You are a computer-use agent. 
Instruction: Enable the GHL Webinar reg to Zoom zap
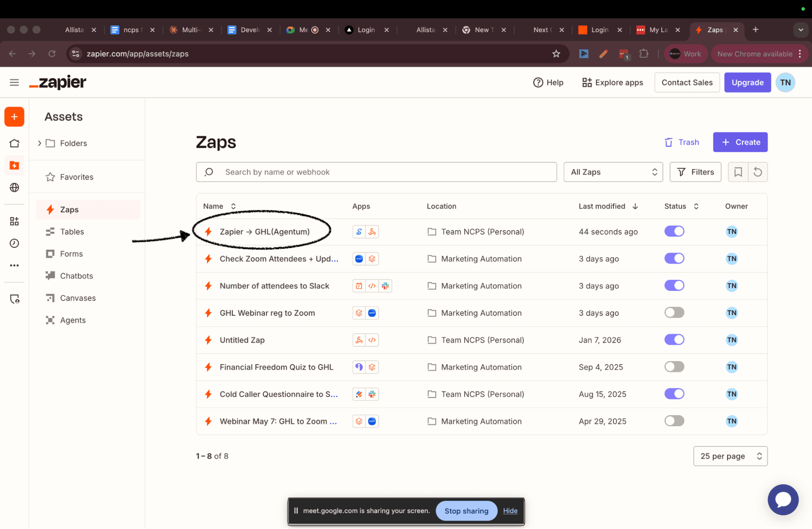(x=674, y=313)
